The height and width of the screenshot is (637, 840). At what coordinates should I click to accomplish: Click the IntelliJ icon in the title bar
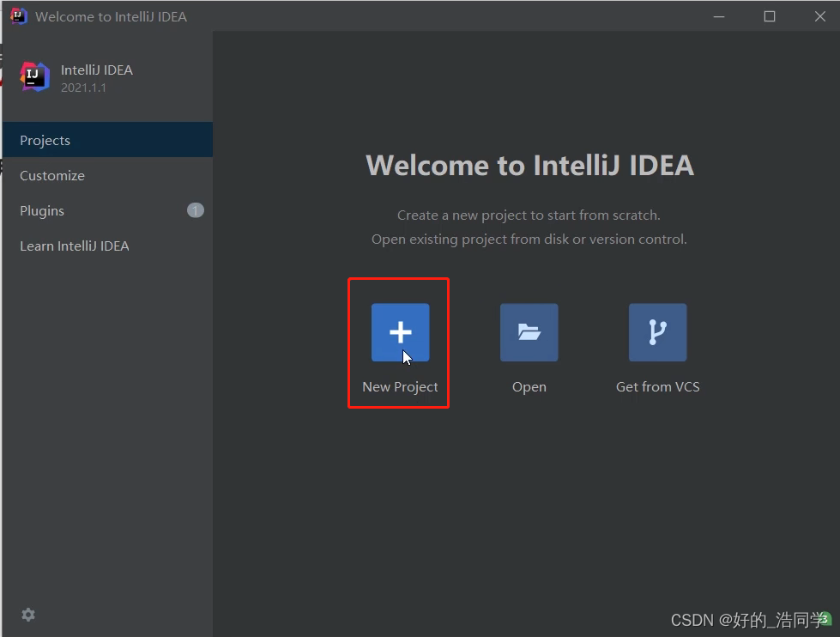click(19, 16)
